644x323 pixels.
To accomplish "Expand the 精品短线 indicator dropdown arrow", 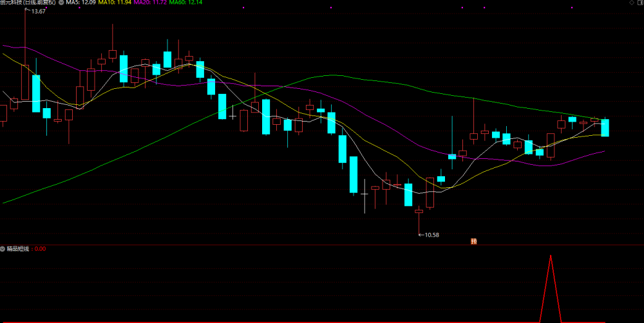I will click(x=3, y=249).
